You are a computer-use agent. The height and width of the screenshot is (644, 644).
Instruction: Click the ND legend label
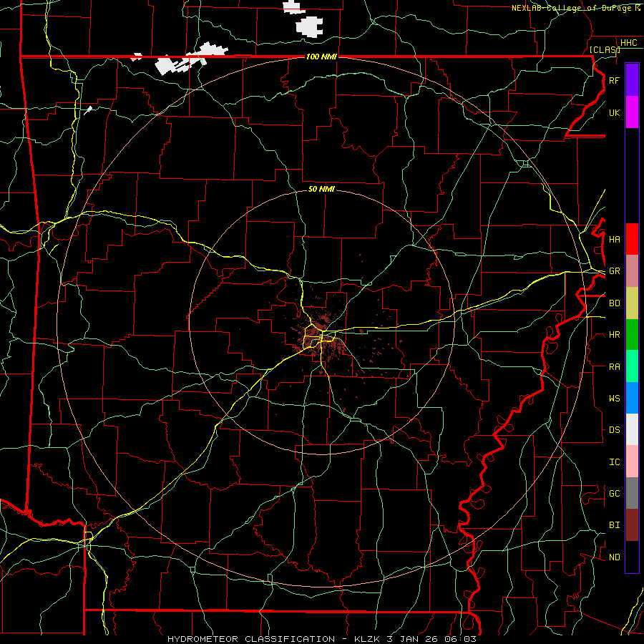coord(614,557)
